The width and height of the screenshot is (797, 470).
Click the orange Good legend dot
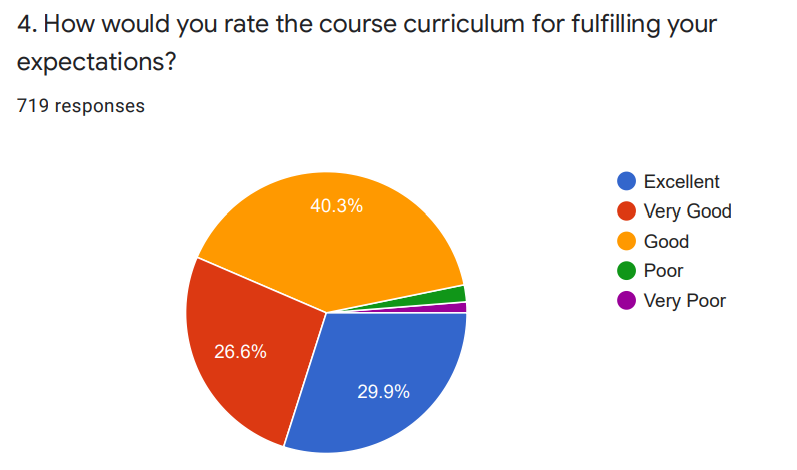pyautogui.click(x=626, y=241)
